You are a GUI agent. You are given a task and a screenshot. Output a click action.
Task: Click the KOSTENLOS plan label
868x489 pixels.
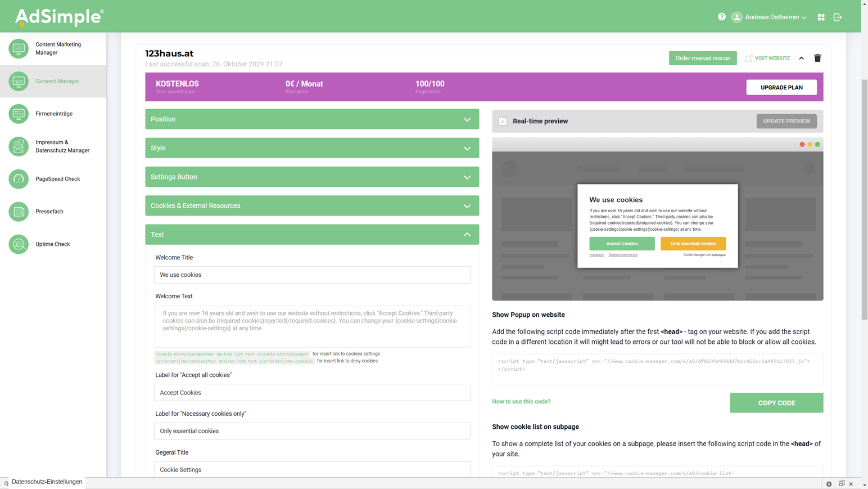click(x=177, y=84)
